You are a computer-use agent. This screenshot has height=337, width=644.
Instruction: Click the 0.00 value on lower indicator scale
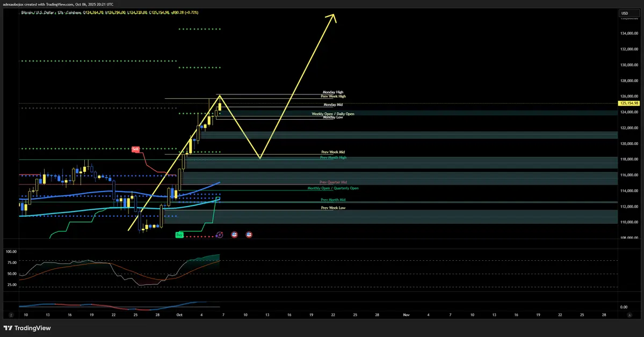(x=624, y=307)
